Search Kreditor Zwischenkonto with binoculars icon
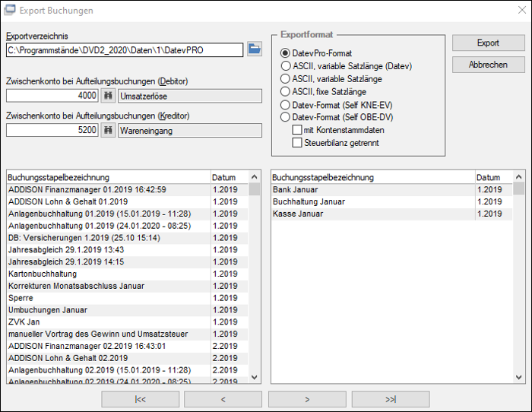532x412 pixels. pos(108,130)
